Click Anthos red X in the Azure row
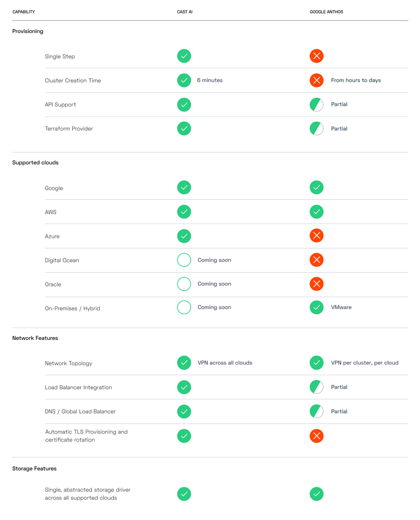Screen dimensions: 420x520 coord(317,236)
